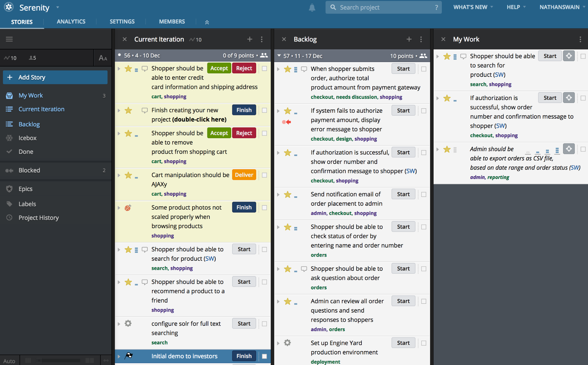
Task: Toggle checkbox next to 'Initial demo to investors'
Action: (265, 356)
